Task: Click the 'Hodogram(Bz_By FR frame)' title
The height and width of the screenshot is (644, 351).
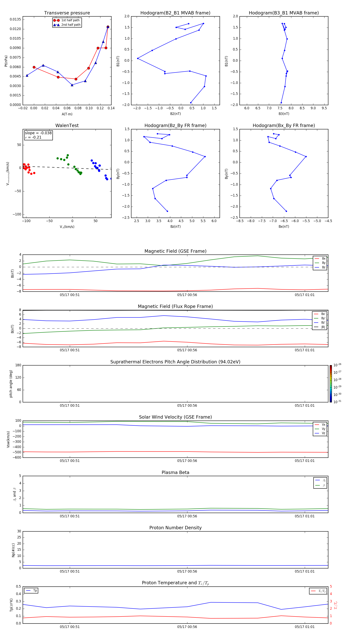Action: tap(175, 125)
